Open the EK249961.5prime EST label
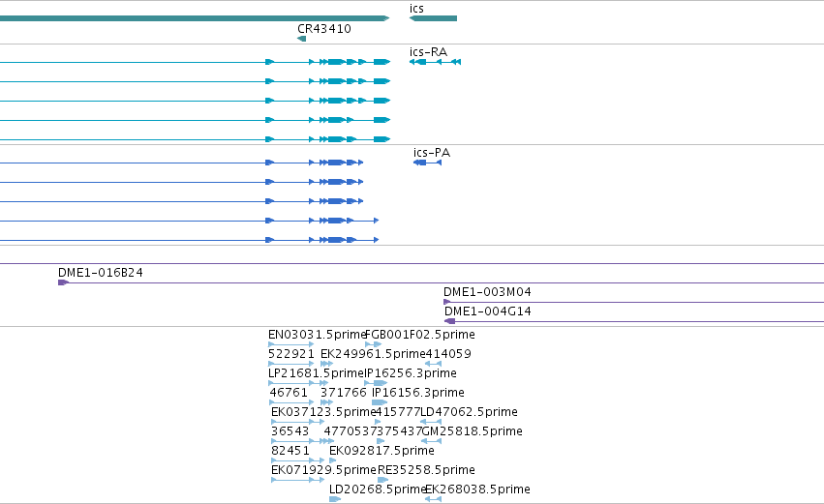This screenshot has width=824, height=504. pyautogui.click(x=372, y=354)
